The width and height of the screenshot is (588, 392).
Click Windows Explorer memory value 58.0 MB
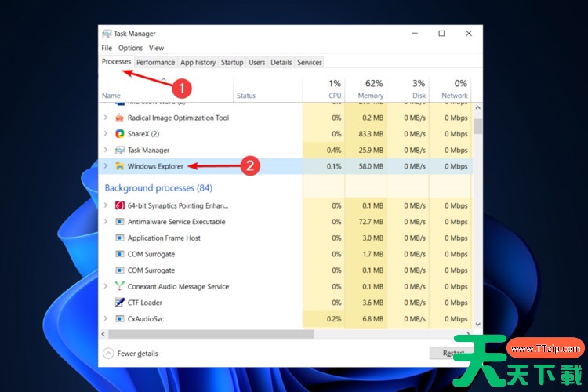(371, 166)
